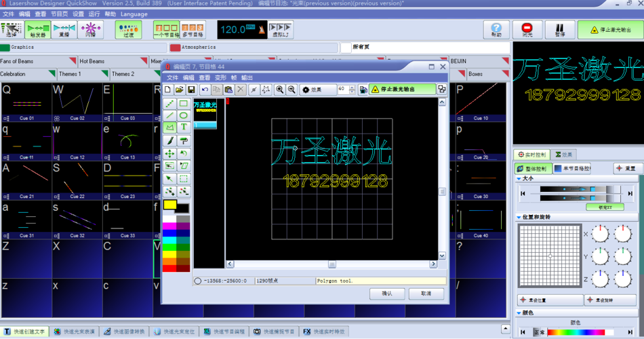The width and height of the screenshot is (644, 339).
Task: Pick the yellow foreground color swatch
Action: click(x=169, y=205)
